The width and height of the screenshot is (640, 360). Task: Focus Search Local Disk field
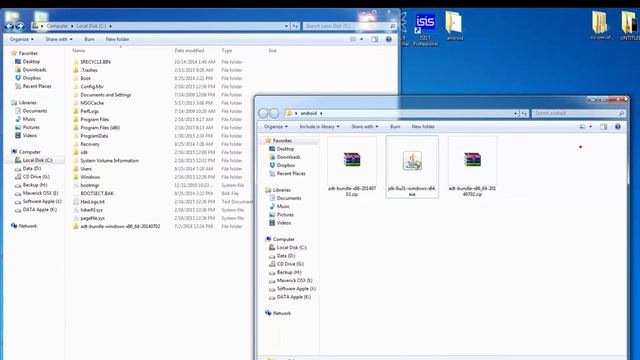pyautogui.click(x=350, y=26)
